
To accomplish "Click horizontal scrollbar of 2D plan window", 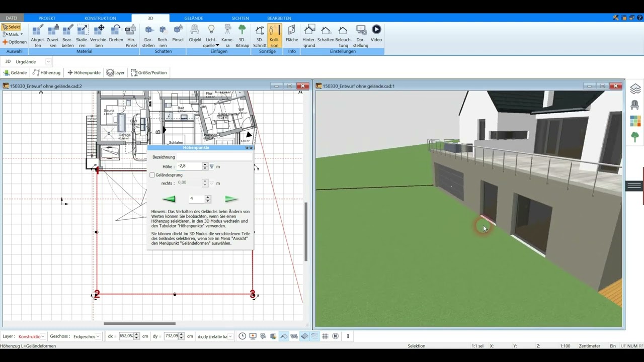I will pos(139,324).
